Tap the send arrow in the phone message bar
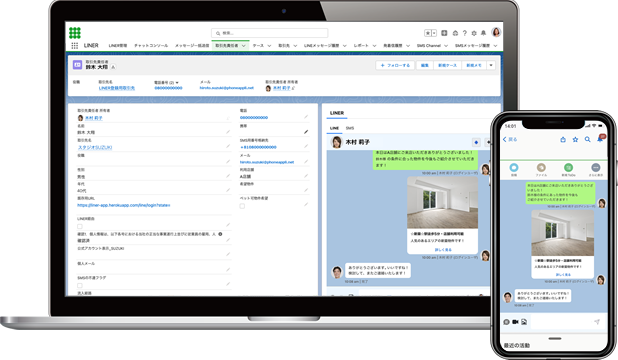618x360 pixels. pyautogui.click(x=597, y=322)
